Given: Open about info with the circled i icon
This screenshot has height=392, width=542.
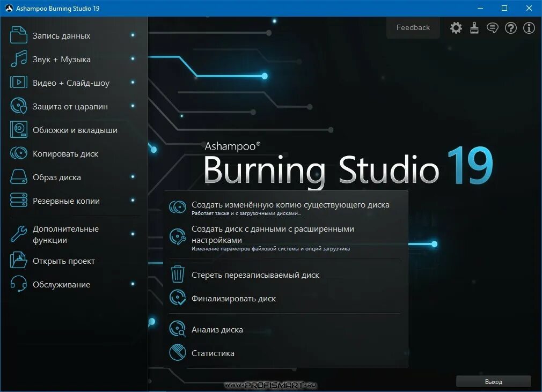Looking at the screenshot, I should (x=529, y=28).
